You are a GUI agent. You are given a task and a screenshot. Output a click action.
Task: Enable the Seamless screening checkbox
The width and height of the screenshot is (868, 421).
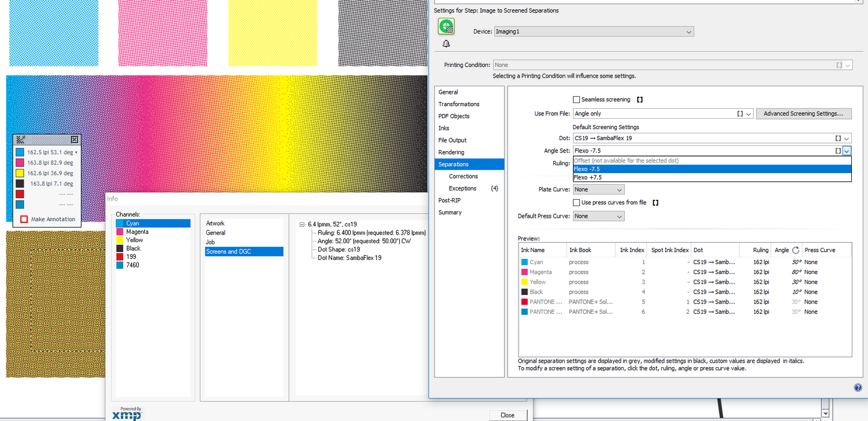click(x=576, y=100)
